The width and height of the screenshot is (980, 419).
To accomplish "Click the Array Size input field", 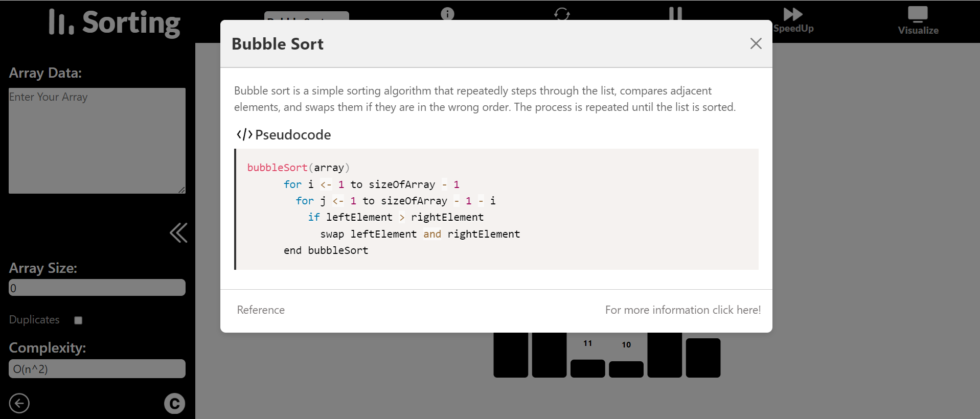I will pyautogui.click(x=97, y=288).
